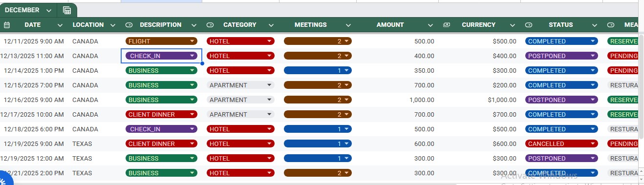Screen dimensions: 644x185
Task: Click the PENDING chip in 12/13/2025 row
Action: coord(623,56)
